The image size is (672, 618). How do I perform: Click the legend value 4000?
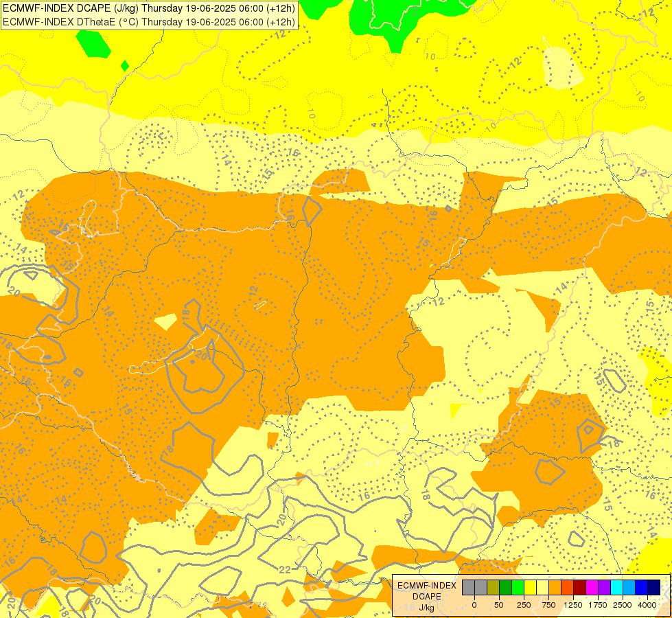pos(647,605)
